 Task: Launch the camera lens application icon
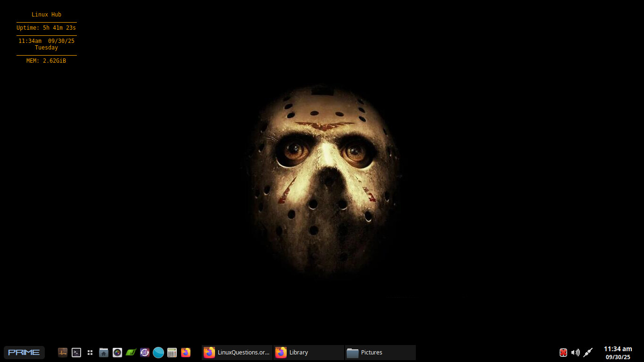117,352
